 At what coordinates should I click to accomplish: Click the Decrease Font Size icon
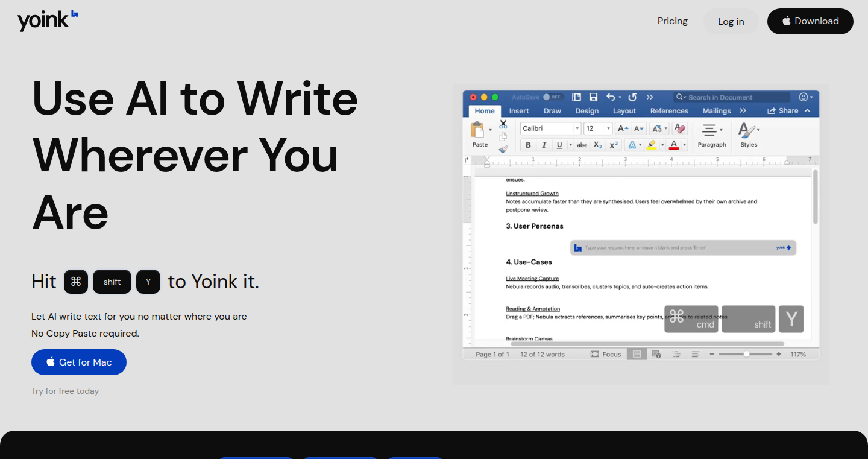[638, 128]
